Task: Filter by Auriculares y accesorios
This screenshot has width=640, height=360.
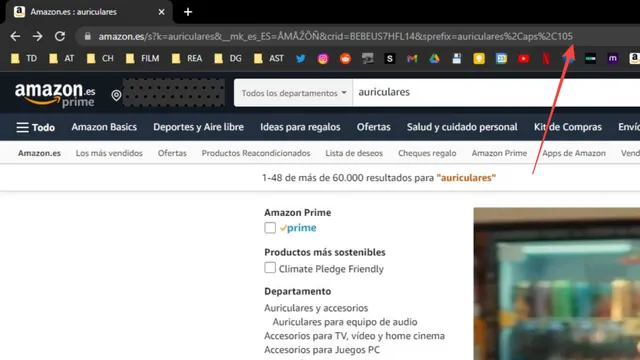Action: click(316, 308)
